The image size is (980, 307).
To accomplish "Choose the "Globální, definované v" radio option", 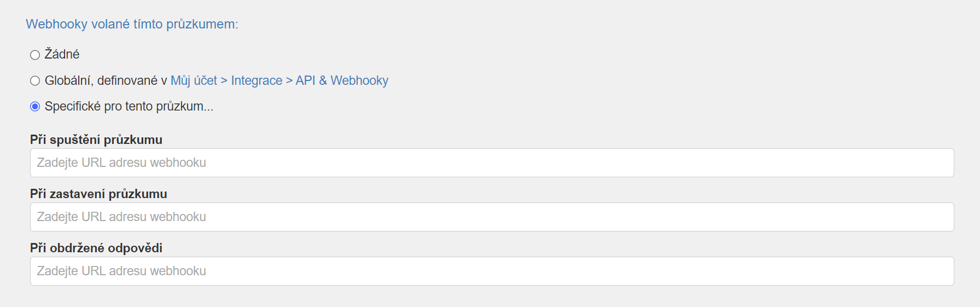I will coord(35,81).
